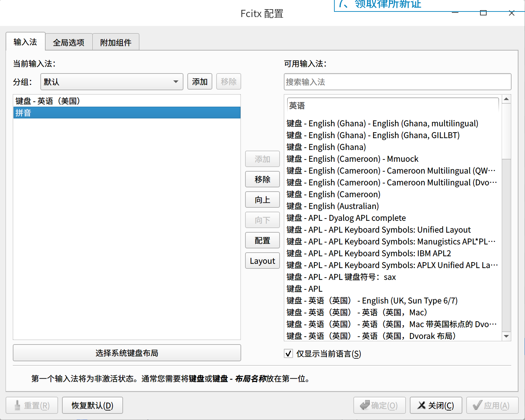525x420 pixels.
Task: Select Cameroon Multilingual (Dvo… keyboard
Action: tap(393, 182)
